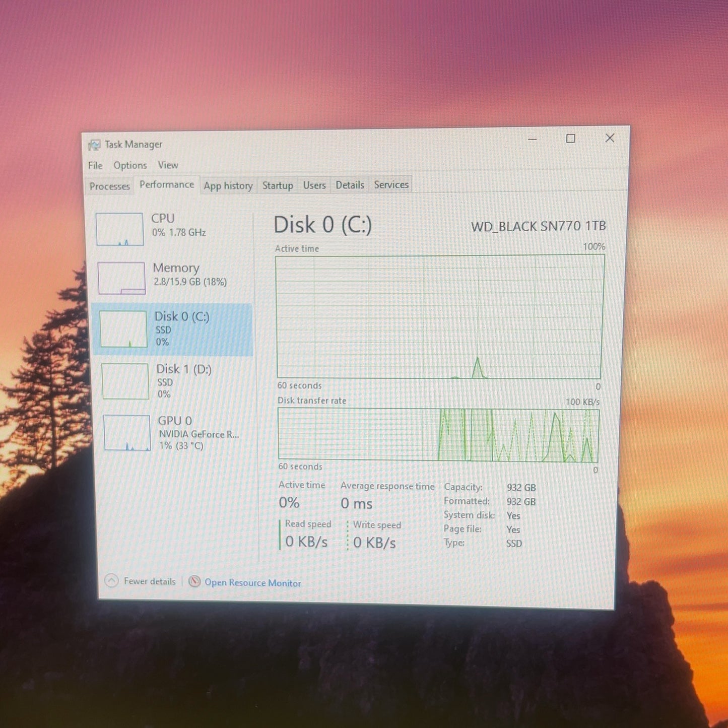The image size is (728, 728).
Task: Select the Performance tab
Action: click(167, 184)
